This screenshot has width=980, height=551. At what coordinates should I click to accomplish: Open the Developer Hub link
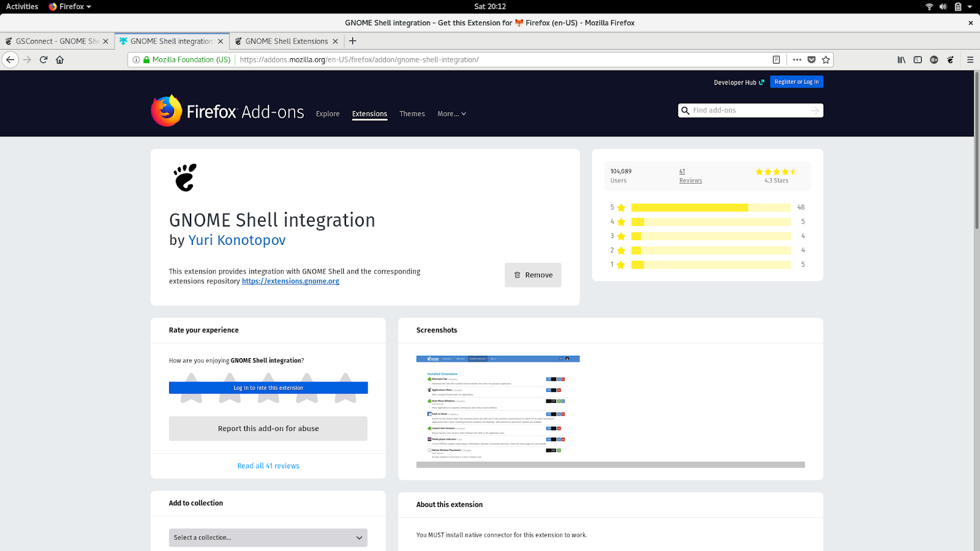tap(739, 83)
